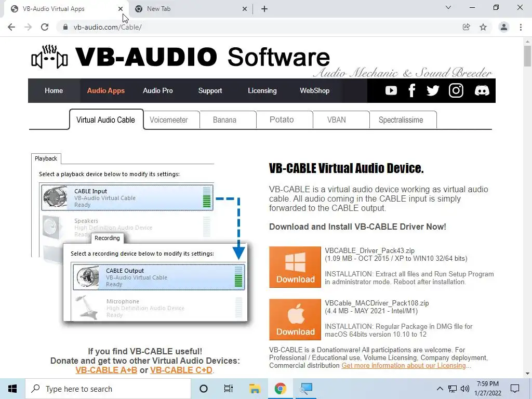
Task: Click the monitor app icon in taskbar
Action: point(306,389)
